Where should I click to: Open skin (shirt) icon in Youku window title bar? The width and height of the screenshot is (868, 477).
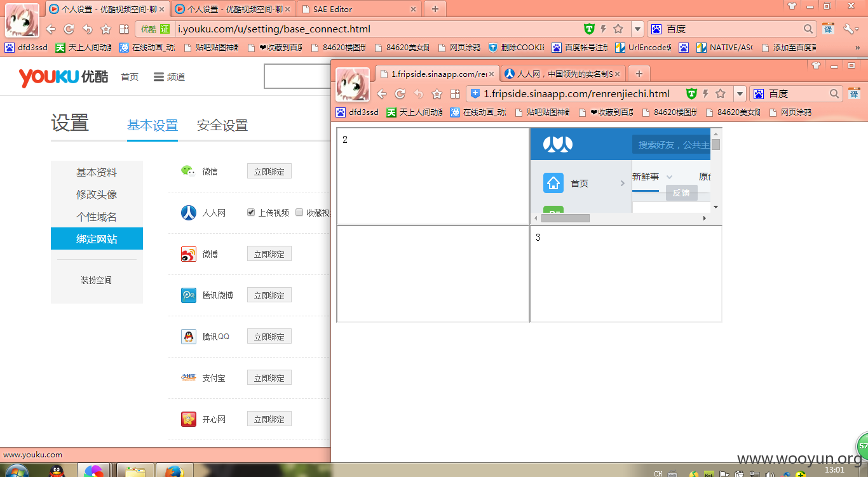pyautogui.click(x=792, y=6)
